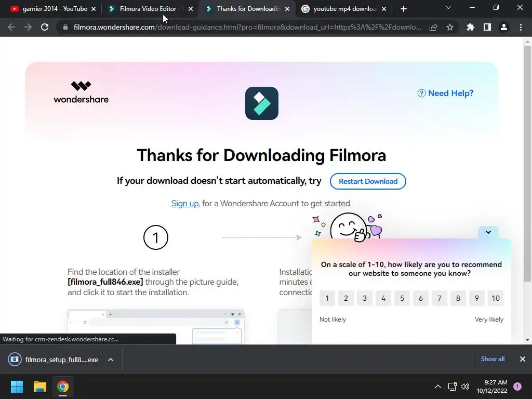Rate 8 on recommendation scale
Image resolution: width=532 pixels, height=399 pixels.
point(458,298)
